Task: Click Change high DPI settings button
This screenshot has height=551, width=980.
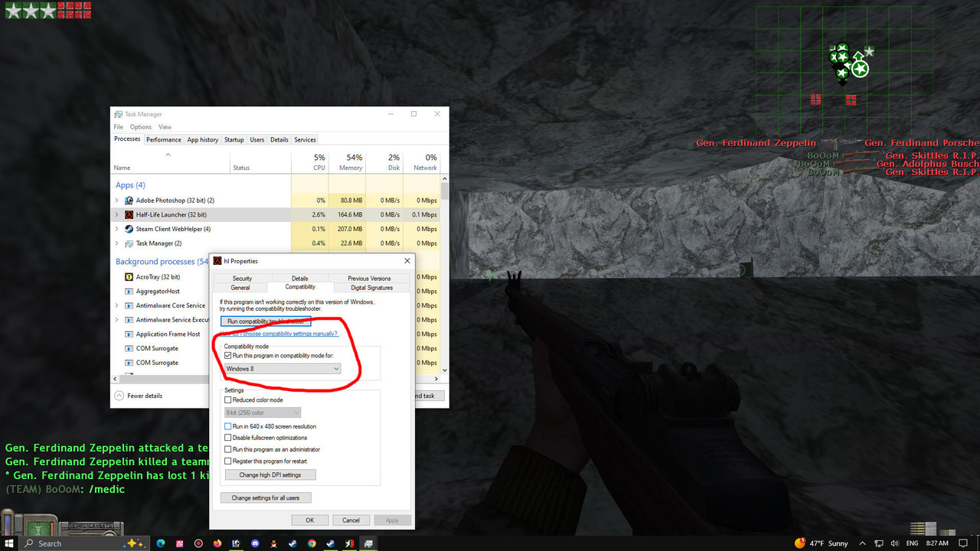Action: 269,475
